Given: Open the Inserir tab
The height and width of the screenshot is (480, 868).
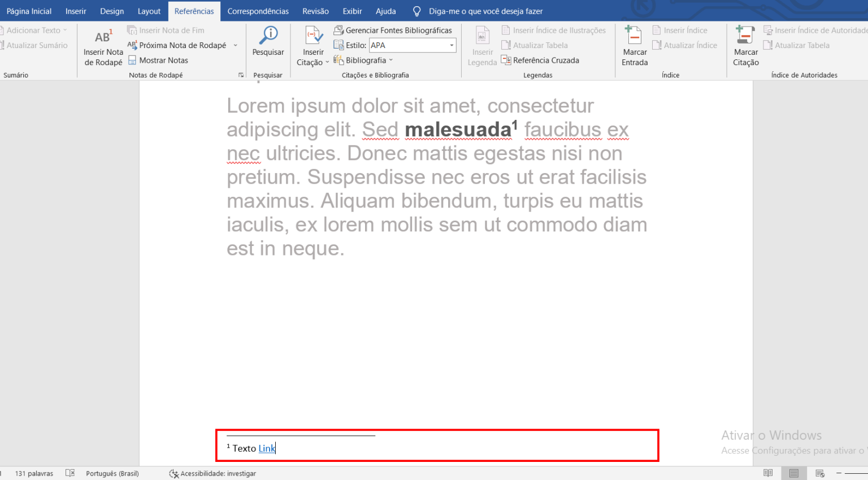Looking at the screenshot, I should click(x=76, y=11).
